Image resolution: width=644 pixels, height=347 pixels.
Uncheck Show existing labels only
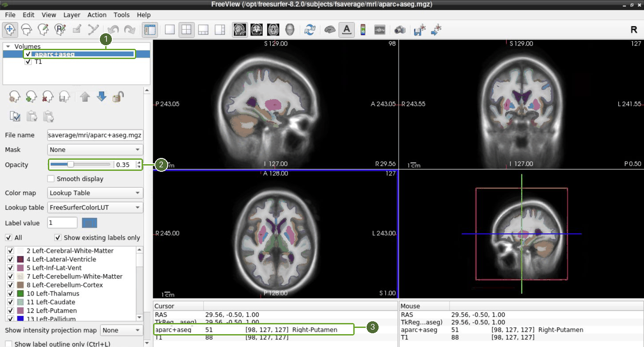coord(58,238)
